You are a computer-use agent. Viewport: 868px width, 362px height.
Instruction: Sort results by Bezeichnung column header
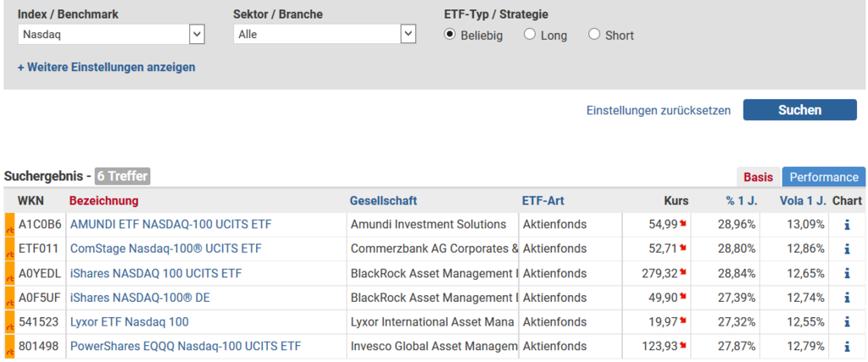click(x=103, y=201)
